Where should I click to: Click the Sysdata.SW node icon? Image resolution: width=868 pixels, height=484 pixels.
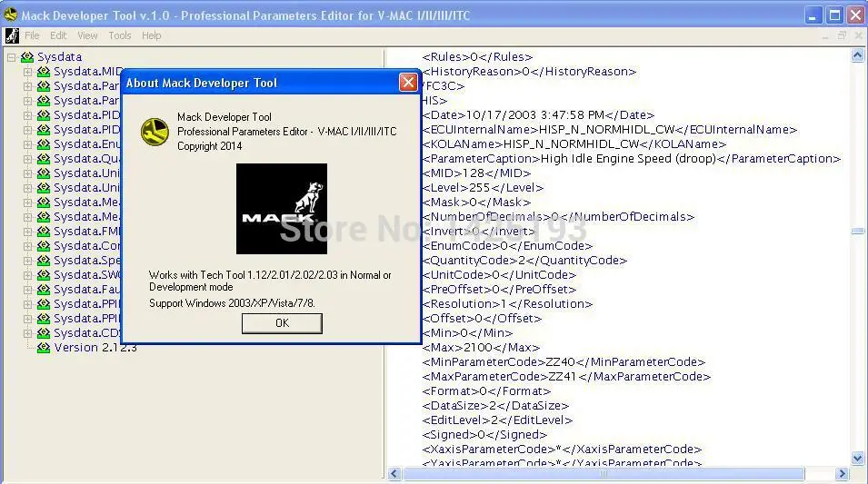tap(44, 275)
